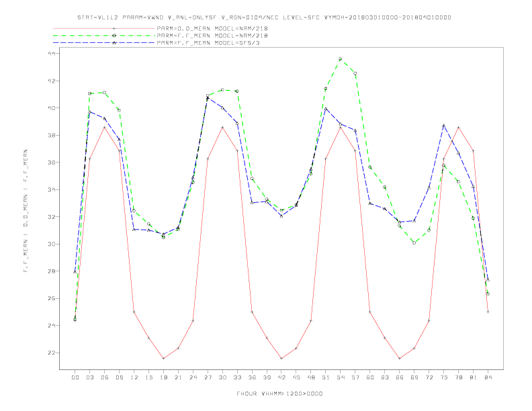Image resolution: width=532 pixels, height=411 pixels.
Task: Click x-axis forecast hour label 54
Action: (341, 377)
